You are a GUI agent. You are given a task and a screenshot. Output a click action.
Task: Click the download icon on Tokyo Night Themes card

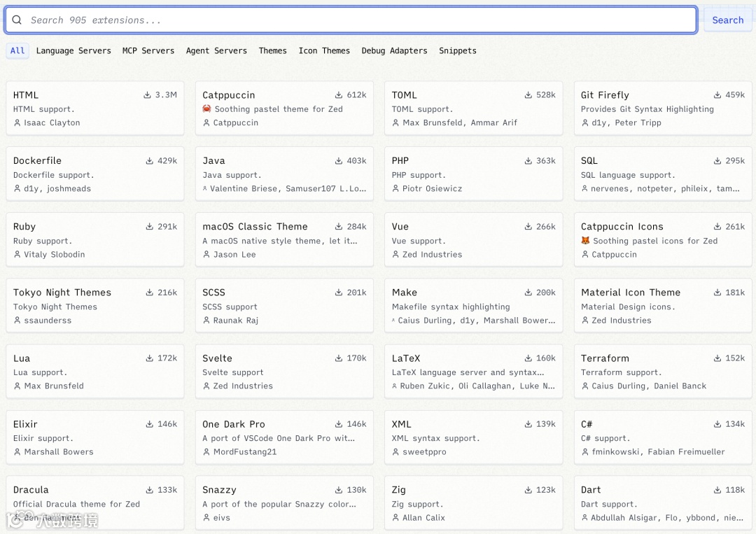click(150, 293)
